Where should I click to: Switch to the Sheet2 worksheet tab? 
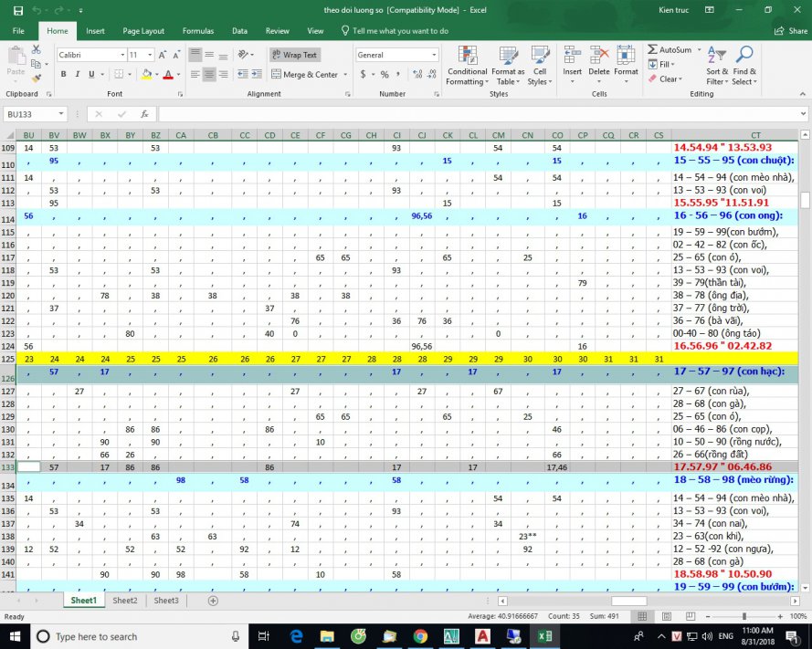click(125, 601)
